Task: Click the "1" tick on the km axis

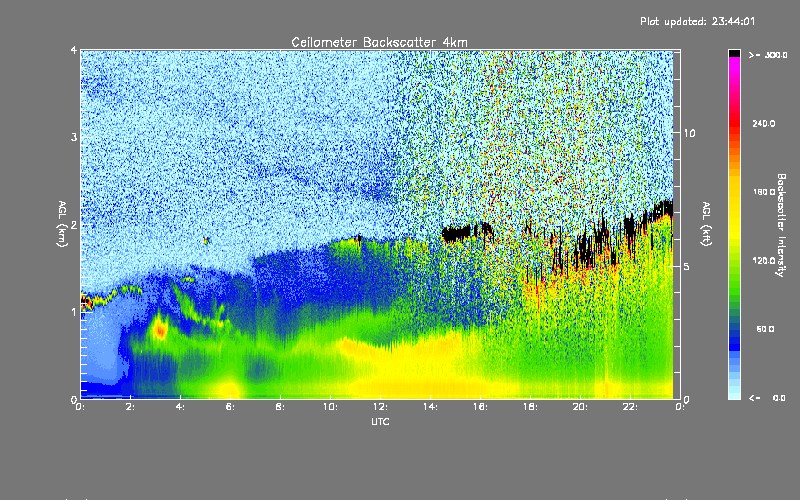Action: click(74, 312)
